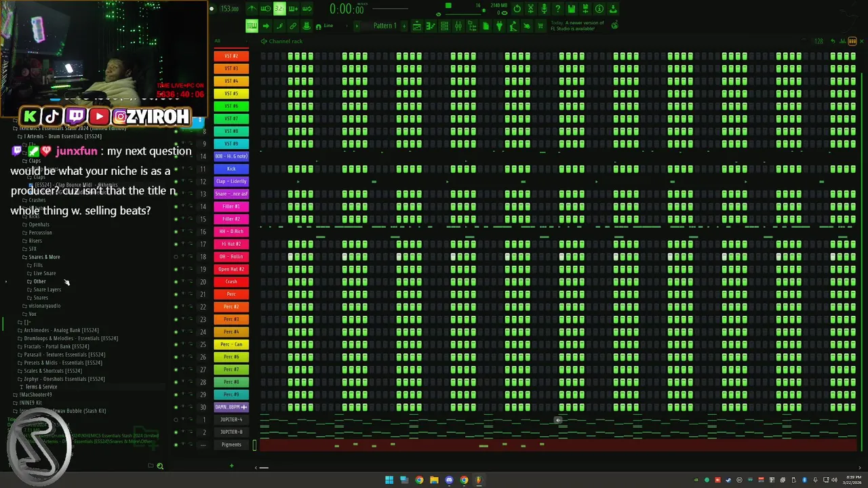Open the Playlist view icon
The image size is (868, 488).
click(417, 26)
